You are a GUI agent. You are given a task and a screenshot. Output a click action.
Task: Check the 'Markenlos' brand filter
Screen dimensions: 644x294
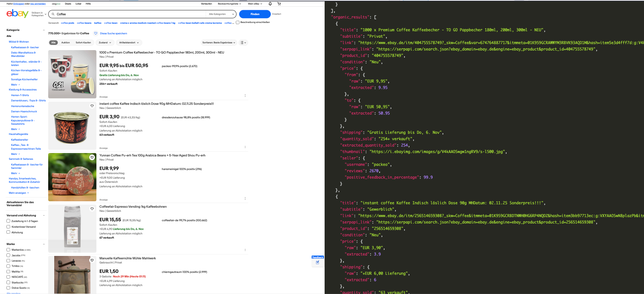[x=8, y=250]
